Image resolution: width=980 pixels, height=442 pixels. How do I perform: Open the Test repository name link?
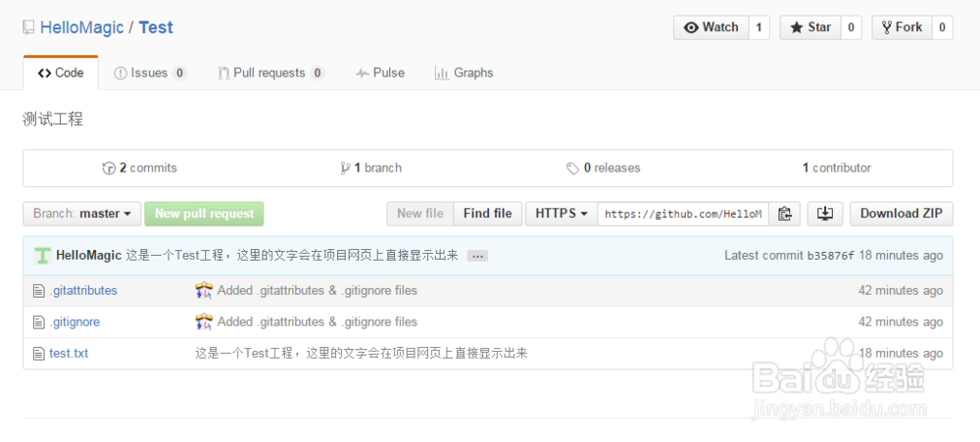(x=156, y=27)
